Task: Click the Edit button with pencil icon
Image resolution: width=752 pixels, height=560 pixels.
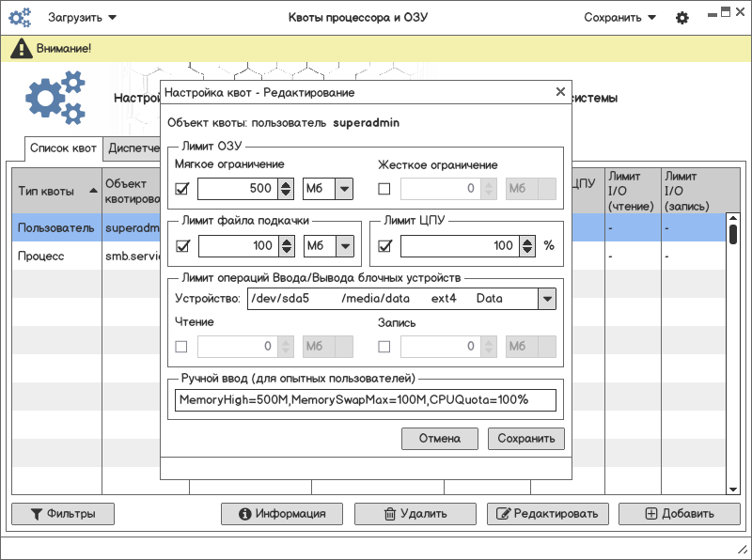Action: [x=547, y=514]
